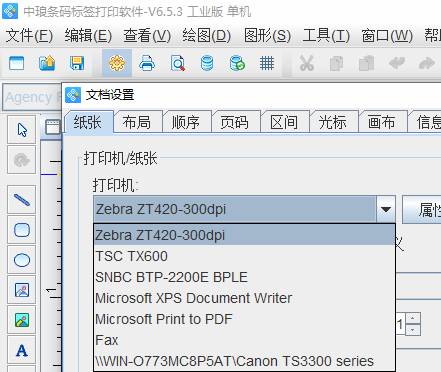Open the document settings gear icon
The image size is (441, 372).
click(x=117, y=63)
